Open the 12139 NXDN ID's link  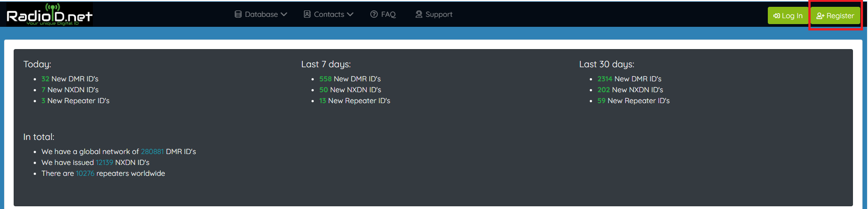104,162
